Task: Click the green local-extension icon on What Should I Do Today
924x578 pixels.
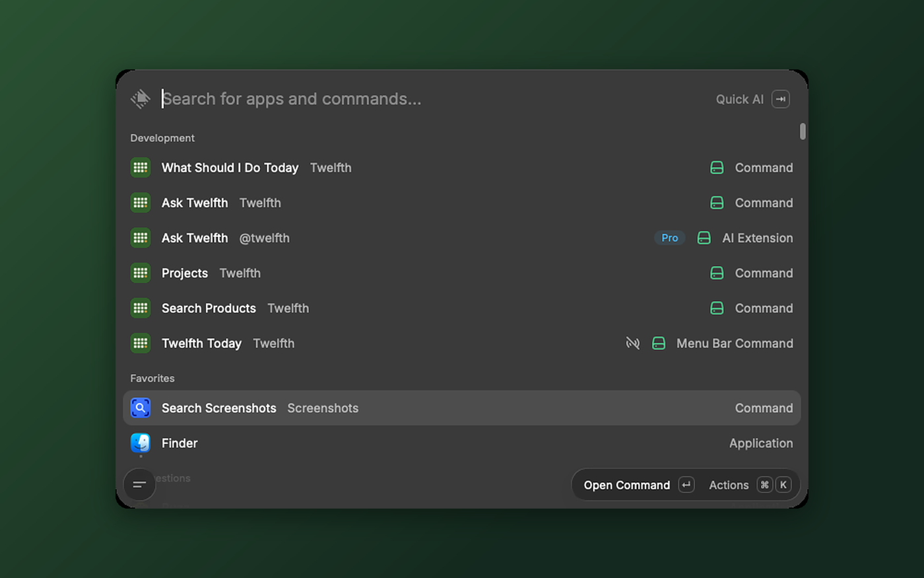Action: 717,168
